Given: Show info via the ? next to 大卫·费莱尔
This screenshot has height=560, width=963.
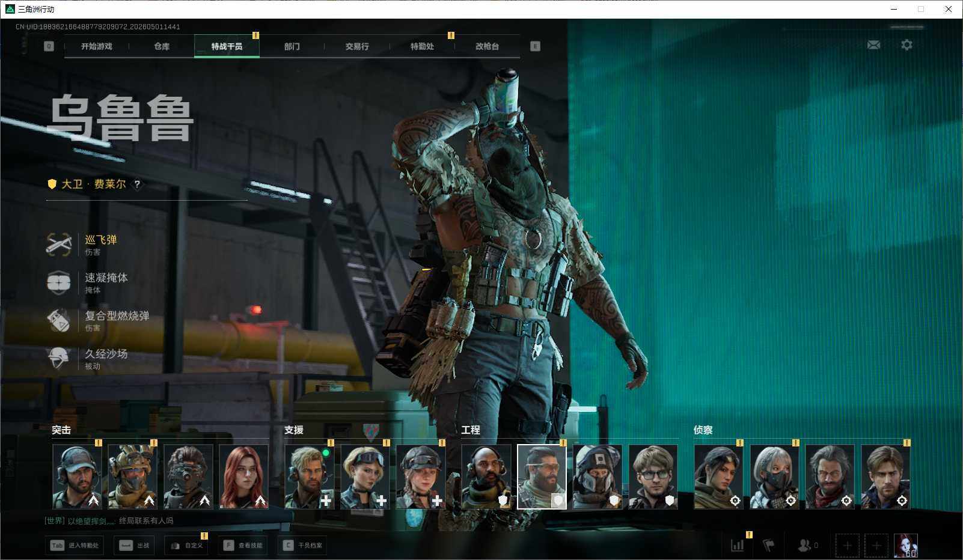Looking at the screenshot, I should coord(137,184).
